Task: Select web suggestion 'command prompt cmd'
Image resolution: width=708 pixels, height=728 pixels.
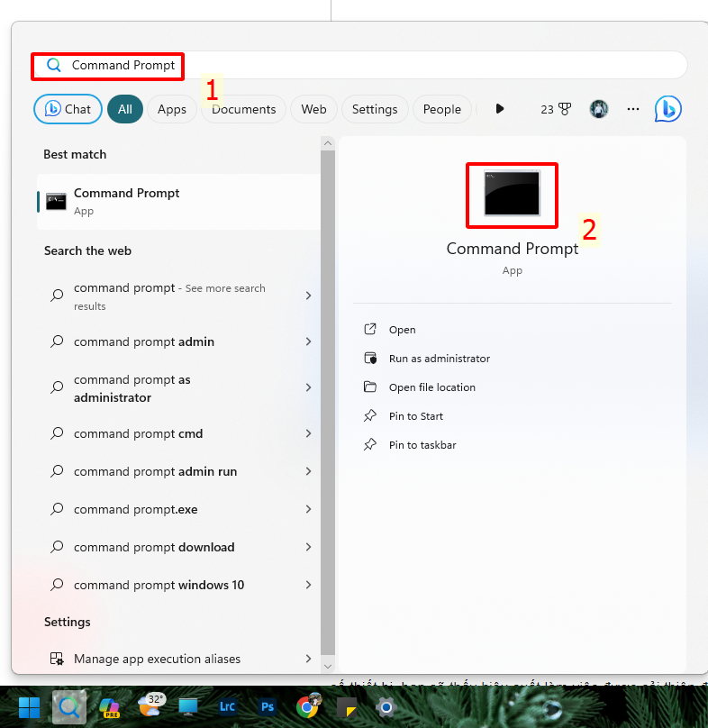Action: (x=178, y=433)
